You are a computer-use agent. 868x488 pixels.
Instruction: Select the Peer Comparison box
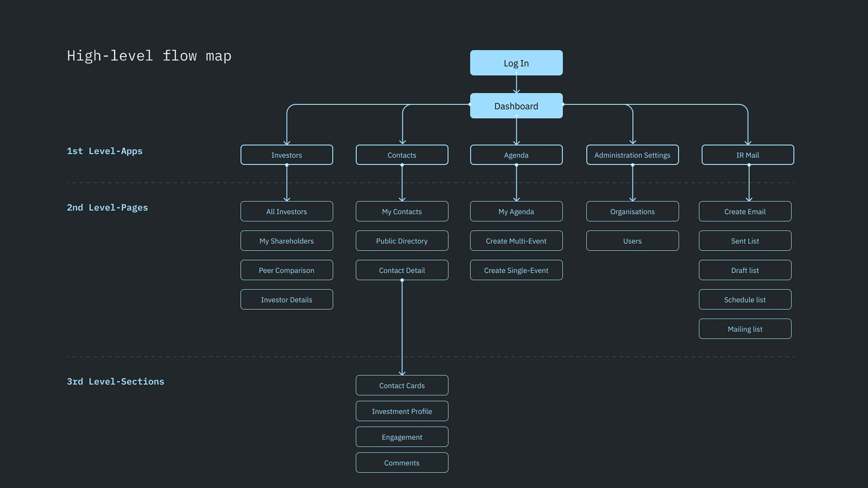[286, 270]
